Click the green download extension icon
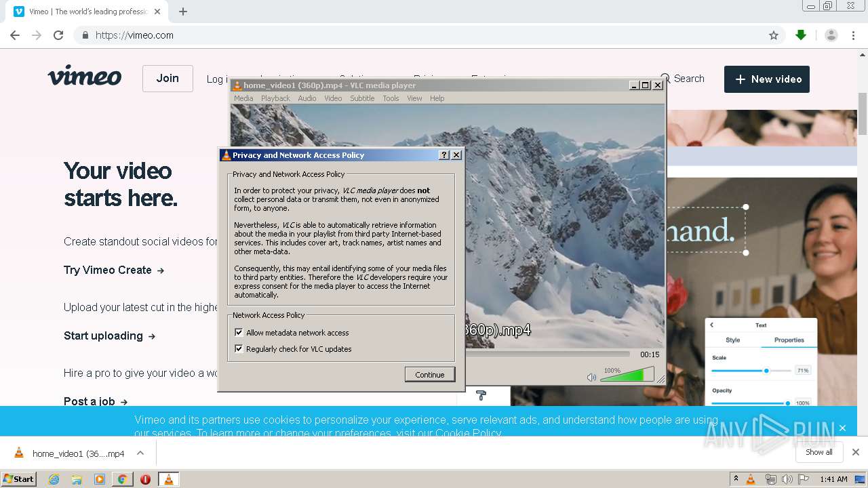This screenshot has height=488, width=868. click(x=801, y=35)
